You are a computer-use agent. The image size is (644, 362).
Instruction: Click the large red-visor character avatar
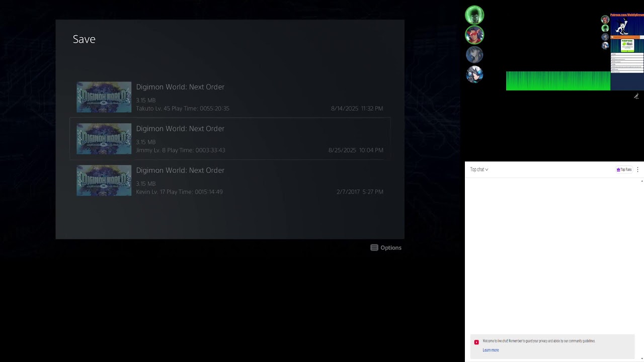pyautogui.click(x=474, y=35)
